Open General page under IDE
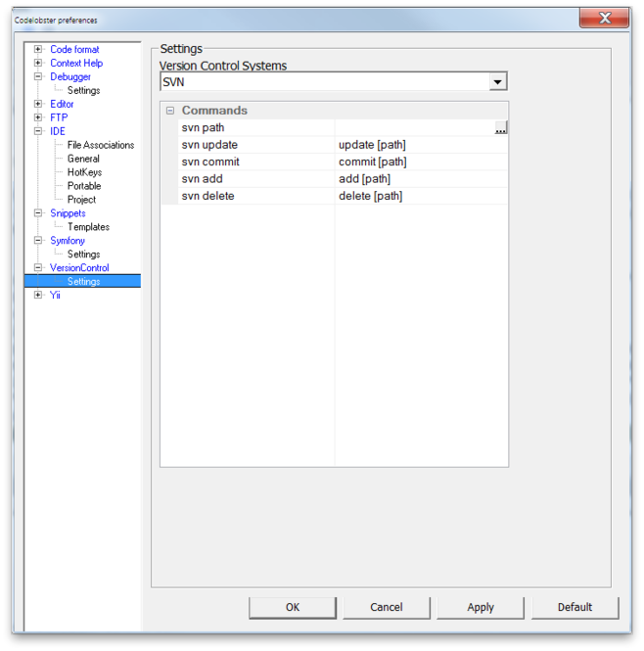 pyautogui.click(x=83, y=159)
